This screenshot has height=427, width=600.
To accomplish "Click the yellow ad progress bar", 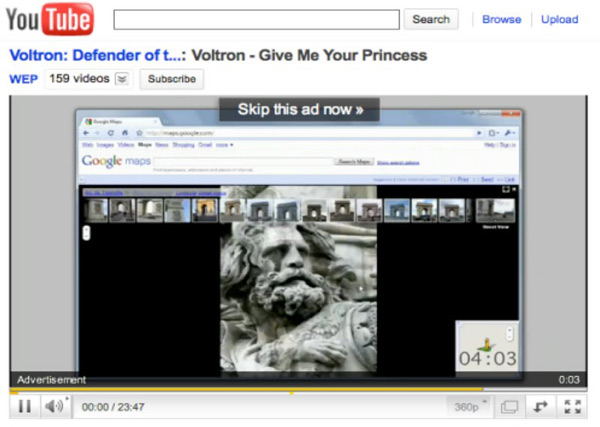I will point(246,390).
